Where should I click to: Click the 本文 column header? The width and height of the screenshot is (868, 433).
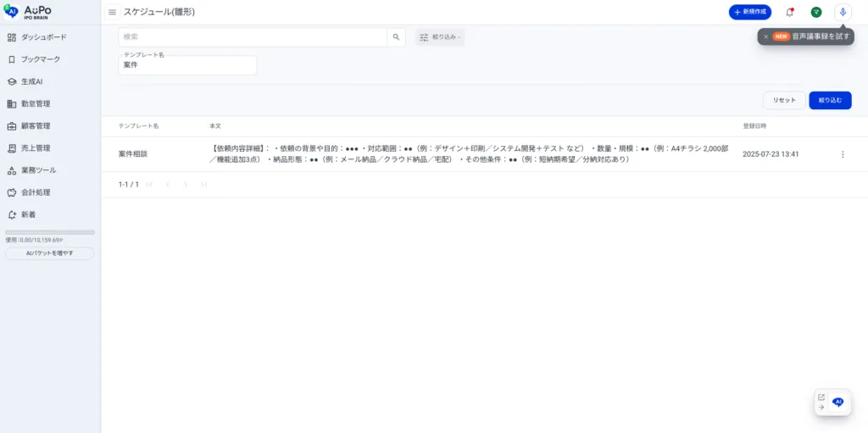coord(214,126)
